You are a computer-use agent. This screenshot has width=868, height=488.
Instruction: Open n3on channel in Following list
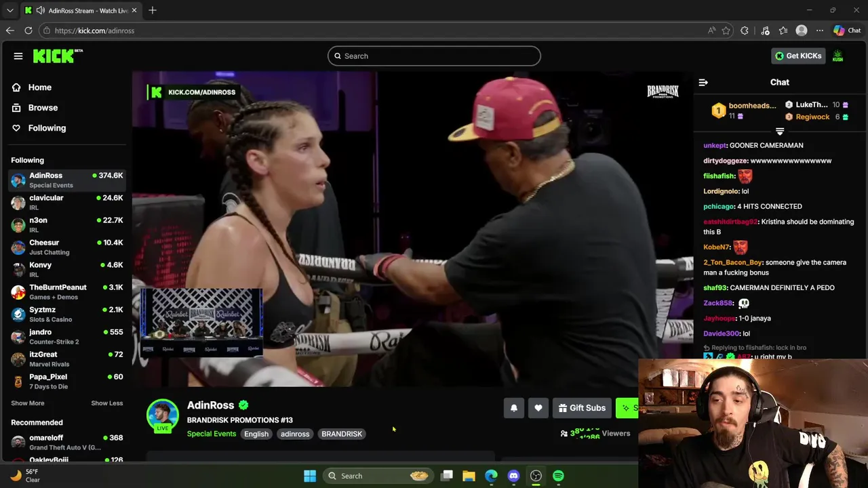click(66, 225)
